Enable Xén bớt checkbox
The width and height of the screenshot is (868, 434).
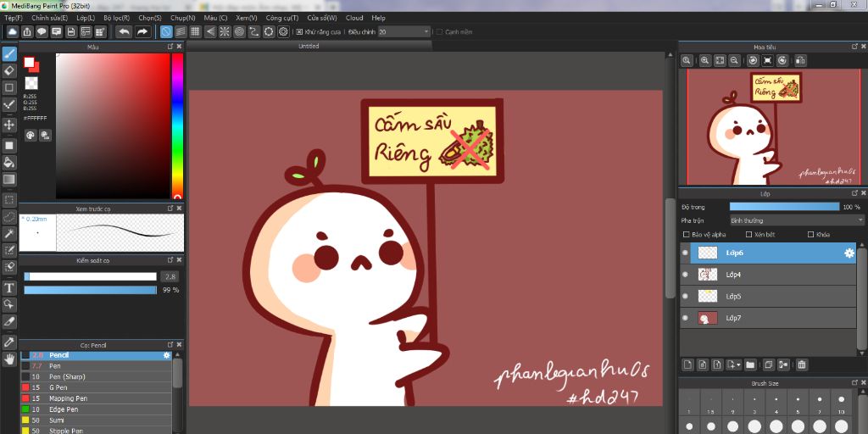[x=749, y=235]
